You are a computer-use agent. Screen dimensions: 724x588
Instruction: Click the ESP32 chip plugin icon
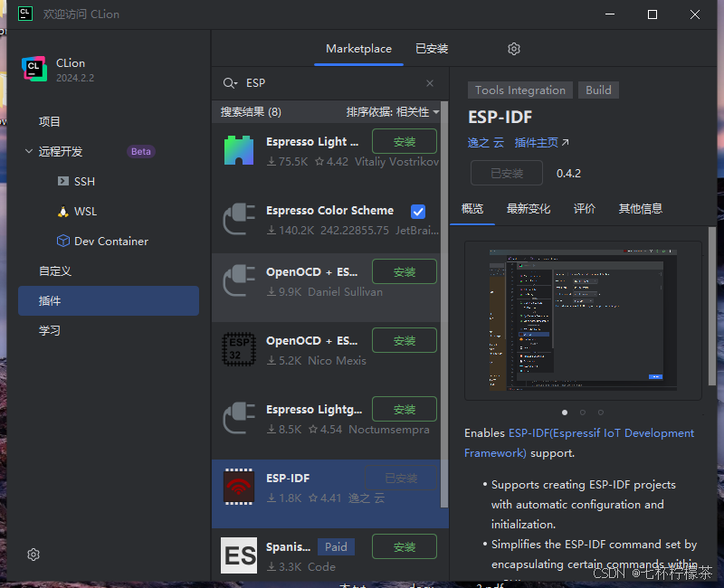[239, 349]
